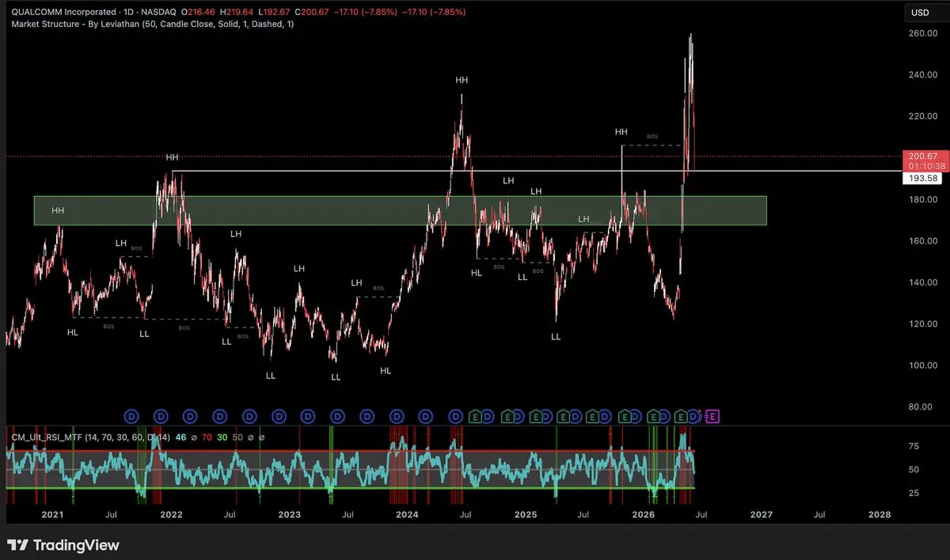Click the 2021 label on time axis
The width and height of the screenshot is (950, 560).
(52, 515)
